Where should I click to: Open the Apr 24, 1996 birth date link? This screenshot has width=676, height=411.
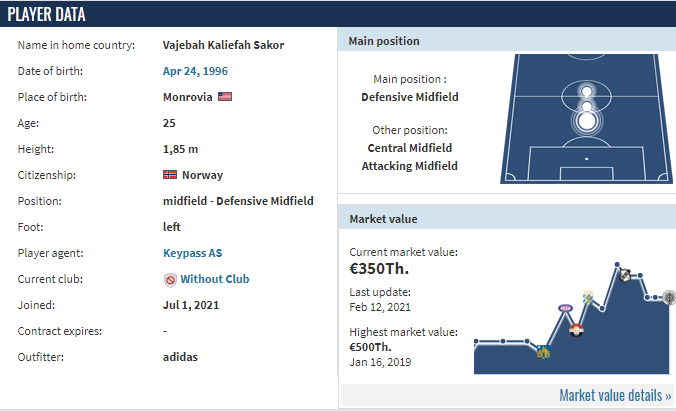coord(195,71)
